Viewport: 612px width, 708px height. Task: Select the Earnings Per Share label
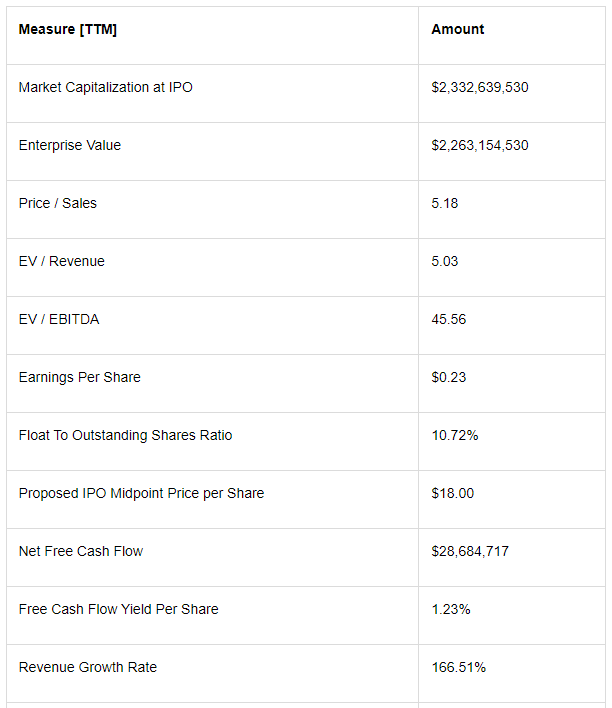(79, 377)
